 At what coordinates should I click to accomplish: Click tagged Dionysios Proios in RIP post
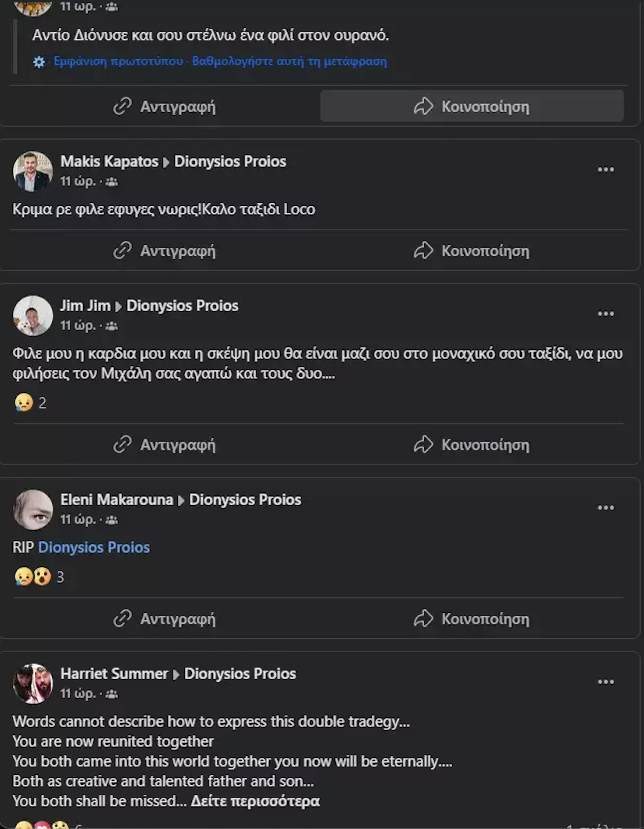click(x=94, y=548)
